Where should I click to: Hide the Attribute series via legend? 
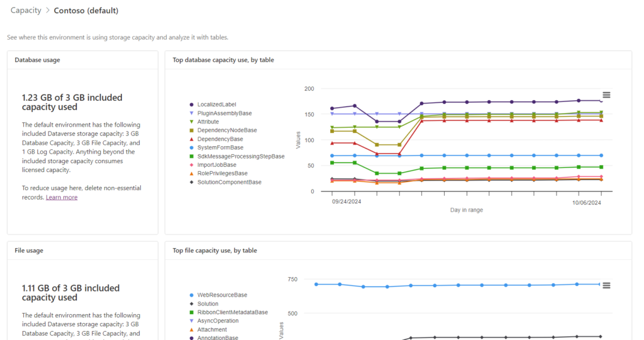click(x=208, y=122)
